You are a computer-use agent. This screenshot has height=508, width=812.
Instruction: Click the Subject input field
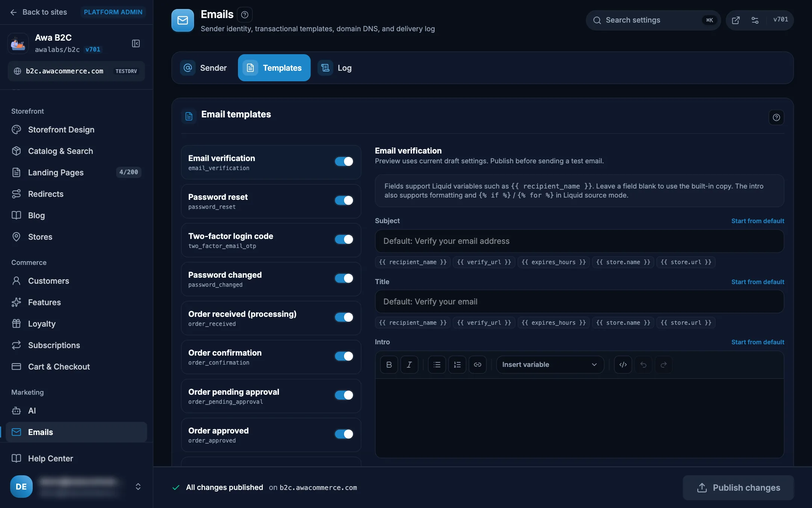pos(579,241)
